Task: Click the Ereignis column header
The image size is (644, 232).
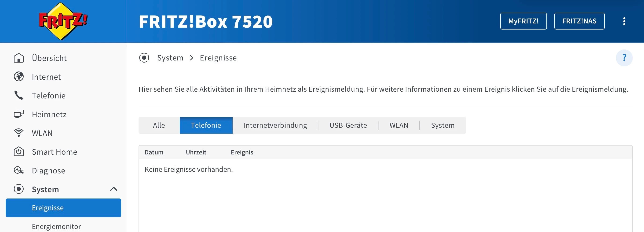Action: click(x=242, y=152)
